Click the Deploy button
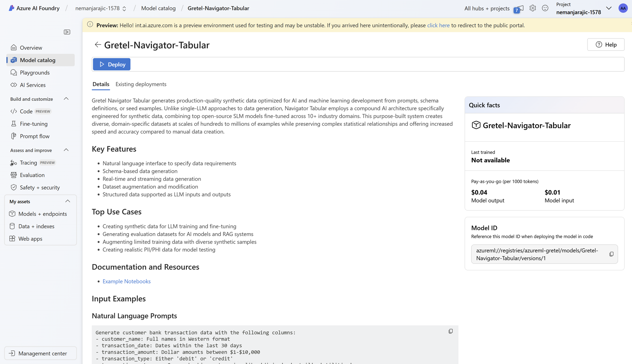 (x=112, y=64)
